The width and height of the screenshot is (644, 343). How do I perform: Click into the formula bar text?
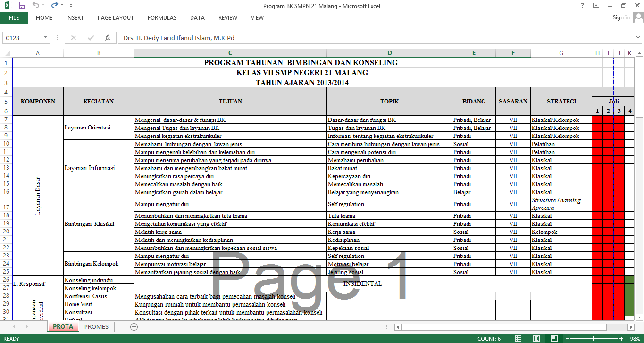[x=375, y=38]
